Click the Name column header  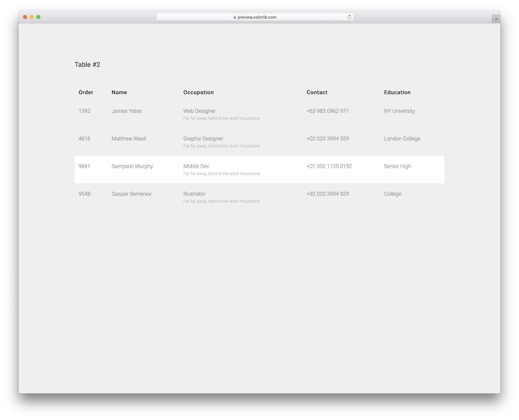pyautogui.click(x=119, y=92)
